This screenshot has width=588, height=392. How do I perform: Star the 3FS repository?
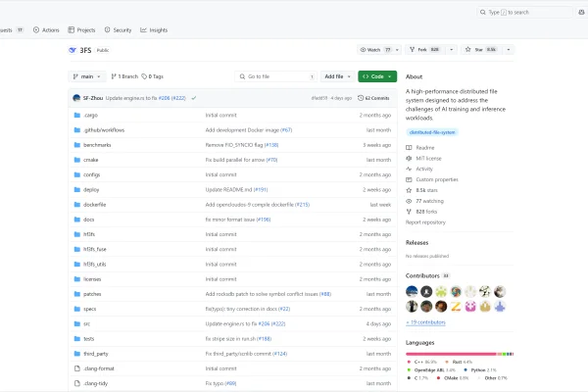pos(480,50)
